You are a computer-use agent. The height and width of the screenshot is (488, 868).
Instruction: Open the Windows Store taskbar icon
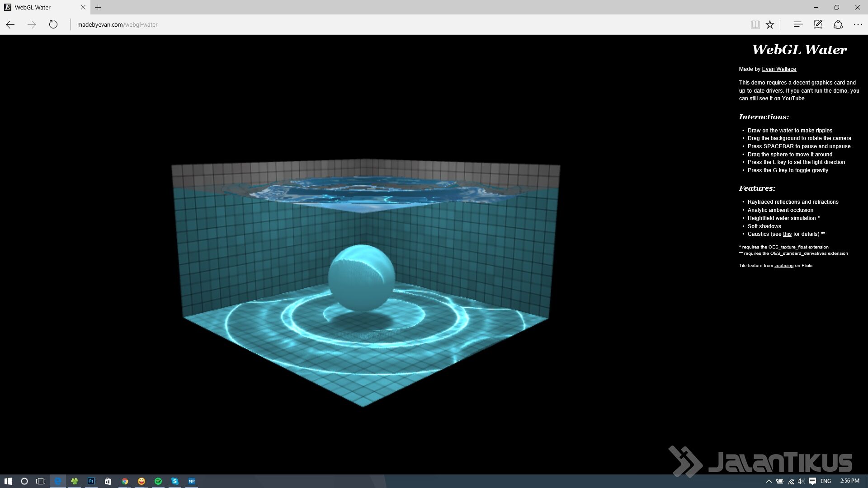[x=108, y=481]
